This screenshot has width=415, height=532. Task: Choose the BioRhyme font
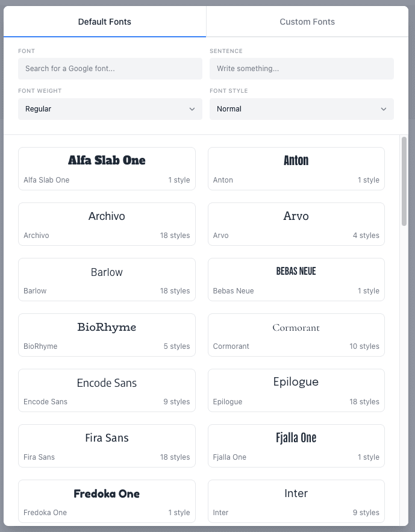tap(107, 334)
